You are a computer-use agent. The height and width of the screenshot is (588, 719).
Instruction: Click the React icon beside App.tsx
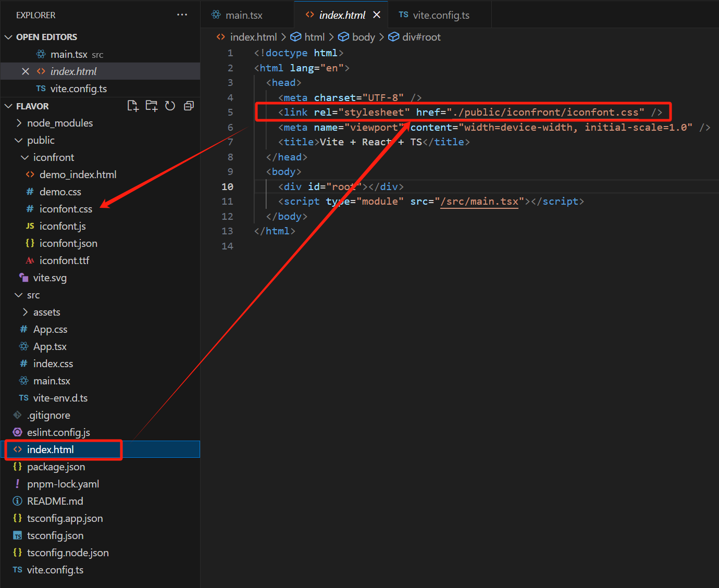pos(23,346)
